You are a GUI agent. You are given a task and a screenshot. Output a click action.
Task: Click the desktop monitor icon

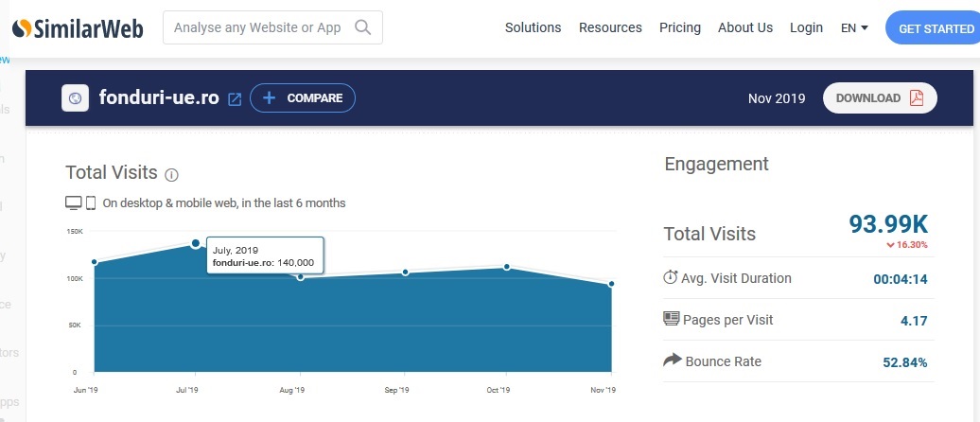tap(73, 202)
